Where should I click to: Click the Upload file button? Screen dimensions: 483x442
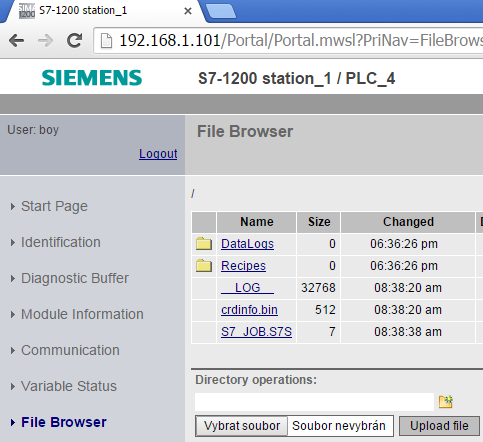pyautogui.click(x=439, y=426)
